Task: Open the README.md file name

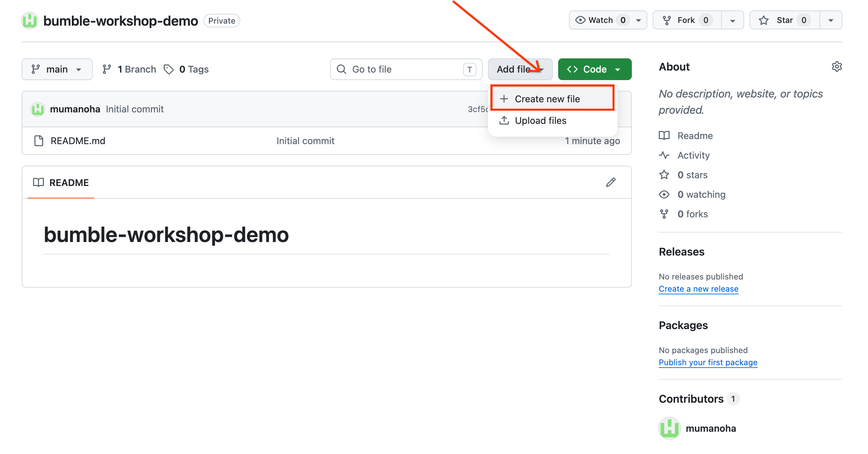Action: tap(78, 141)
